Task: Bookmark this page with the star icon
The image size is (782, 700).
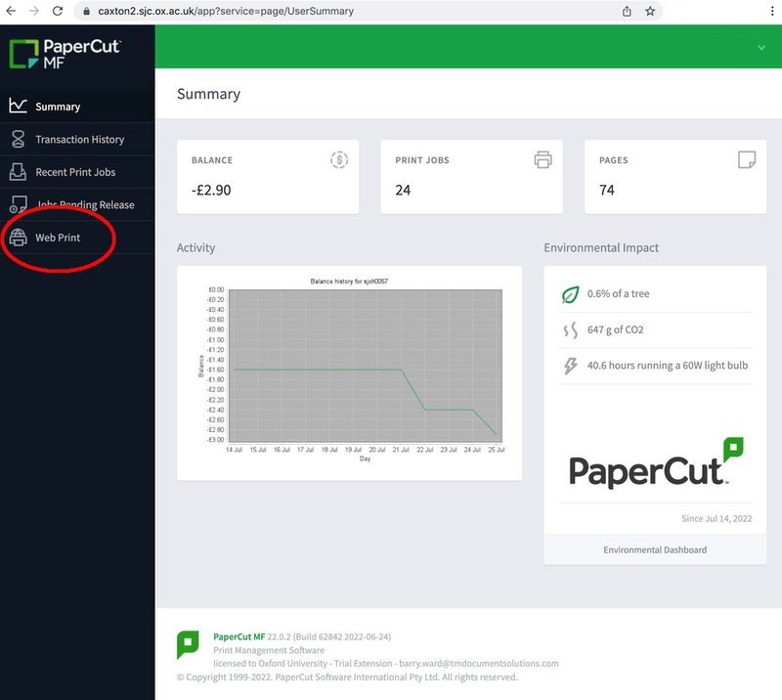Action: pyautogui.click(x=650, y=11)
